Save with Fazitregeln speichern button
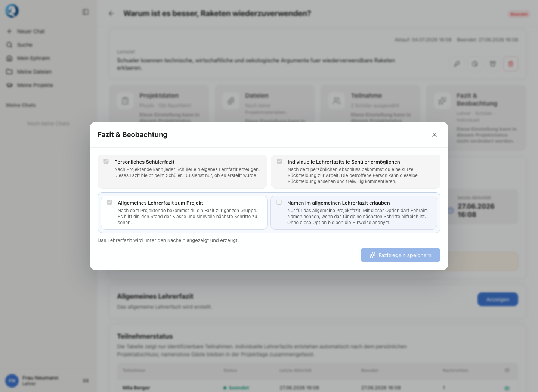This screenshot has width=538, height=392. click(401, 255)
